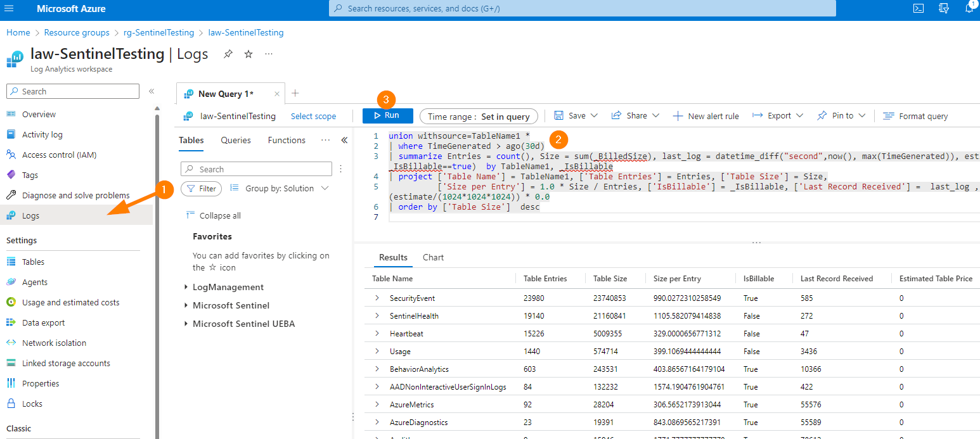
Task: Collapse the left navigation menu
Action: point(152,91)
